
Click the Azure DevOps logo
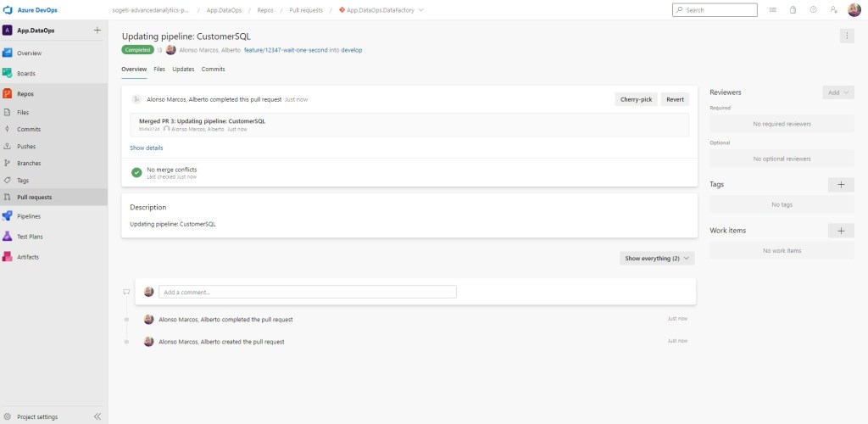8,9
